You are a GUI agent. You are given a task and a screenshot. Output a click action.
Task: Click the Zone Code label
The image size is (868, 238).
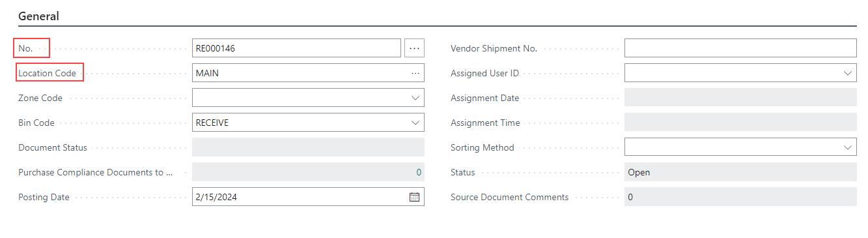pos(40,98)
